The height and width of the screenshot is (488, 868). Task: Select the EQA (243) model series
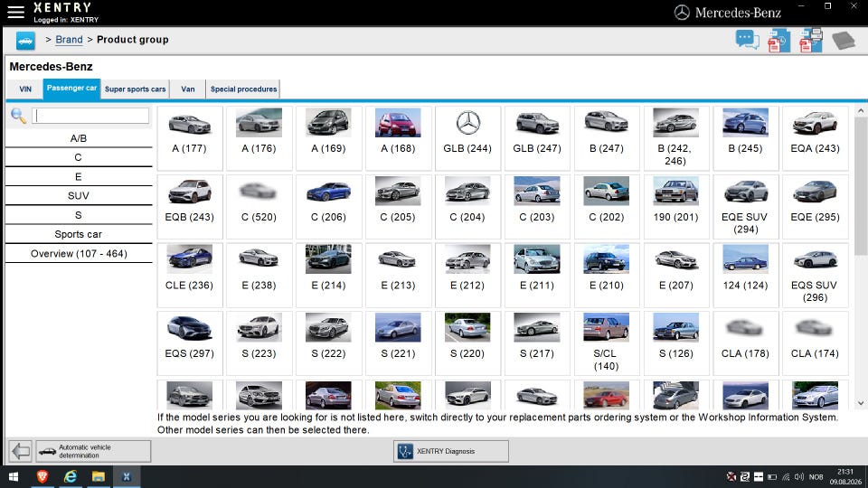click(x=816, y=138)
